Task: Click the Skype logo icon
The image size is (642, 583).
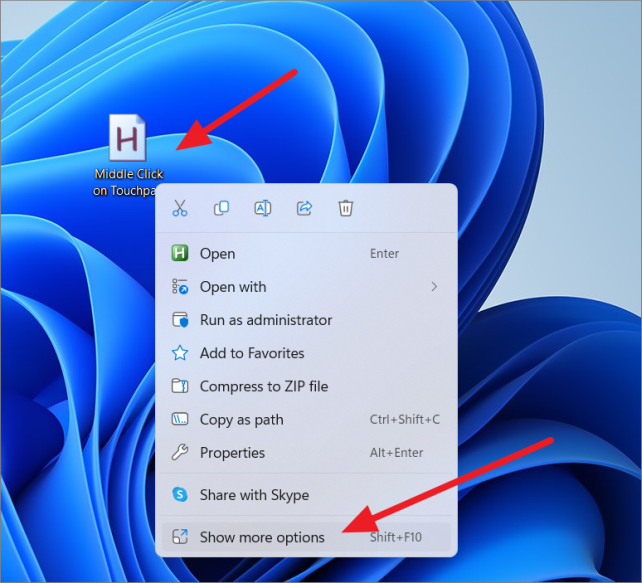Action: (180, 495)
